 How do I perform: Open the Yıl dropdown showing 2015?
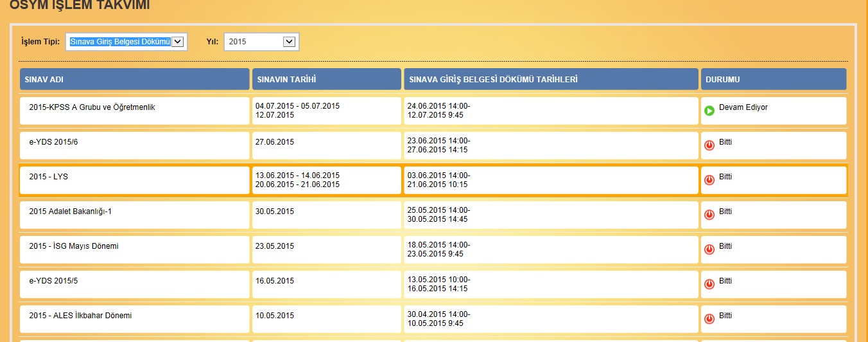(261, 42)
